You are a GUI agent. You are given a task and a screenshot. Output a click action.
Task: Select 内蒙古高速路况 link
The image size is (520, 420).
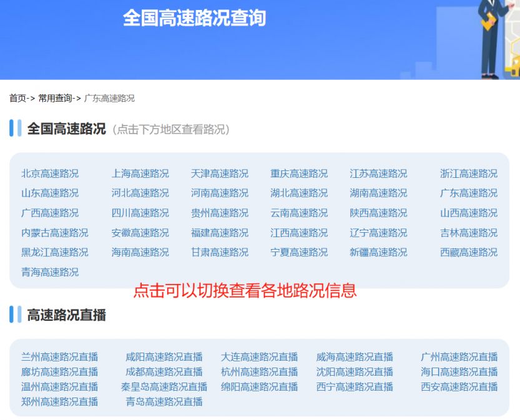tap(55, 233)
